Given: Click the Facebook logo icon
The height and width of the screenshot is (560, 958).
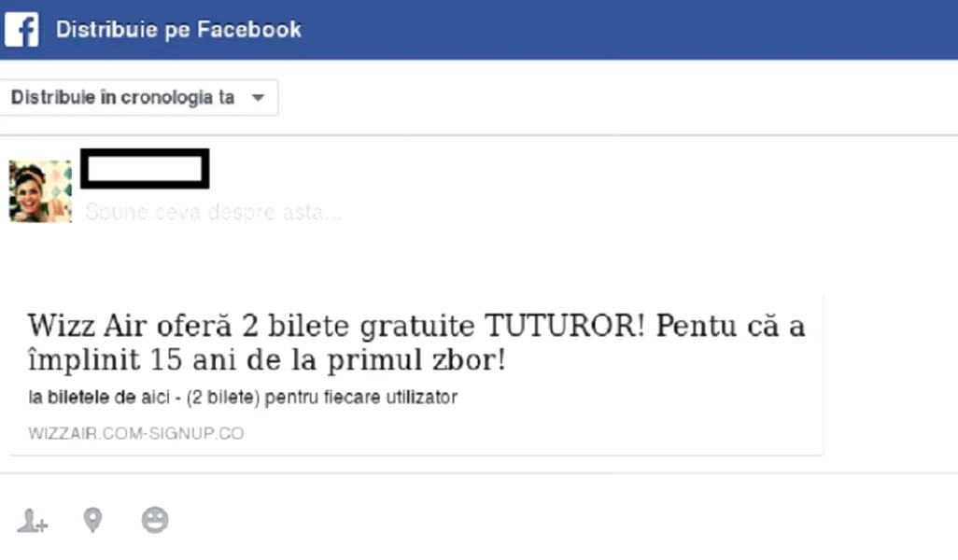Looking at the screenshot, I should [22, 29].
